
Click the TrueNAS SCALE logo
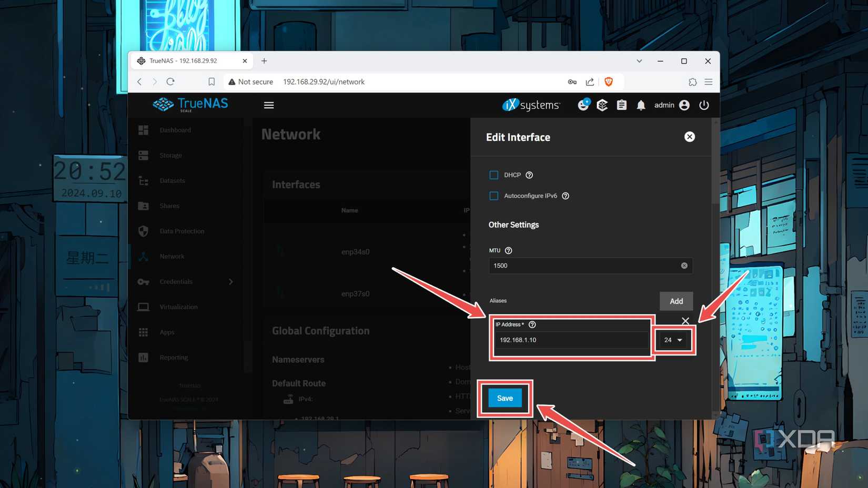point(190,105)
